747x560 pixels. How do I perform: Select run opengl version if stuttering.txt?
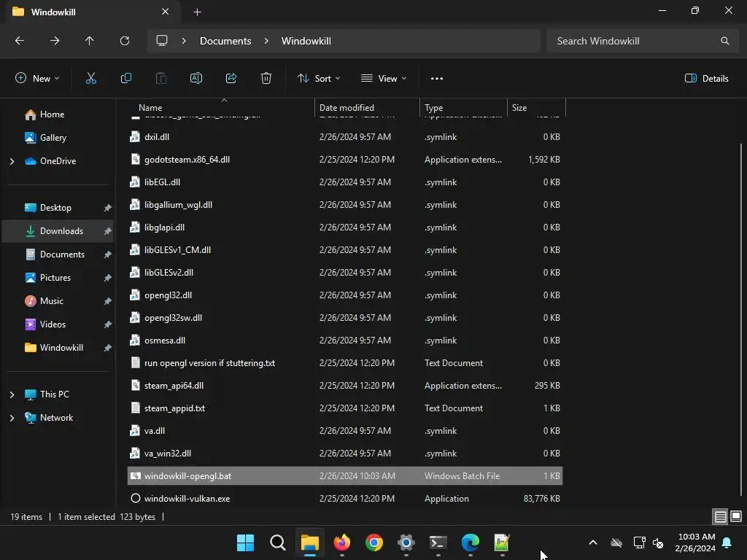point(345,363)
